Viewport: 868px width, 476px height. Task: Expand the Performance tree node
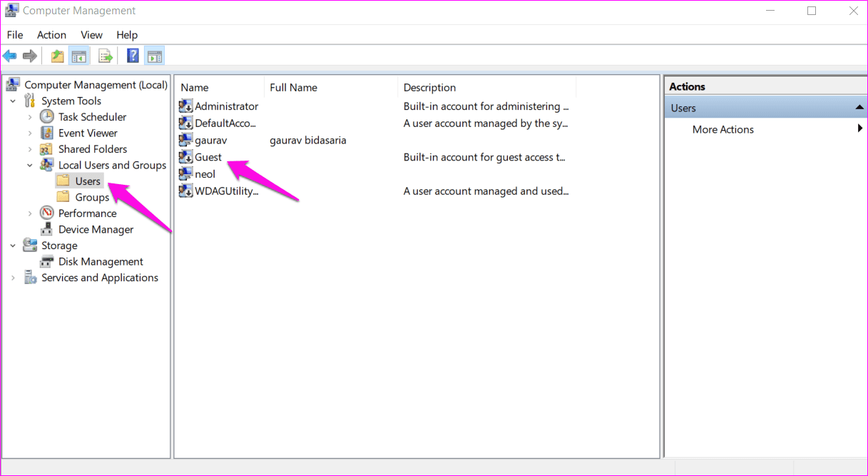[30, 213]
